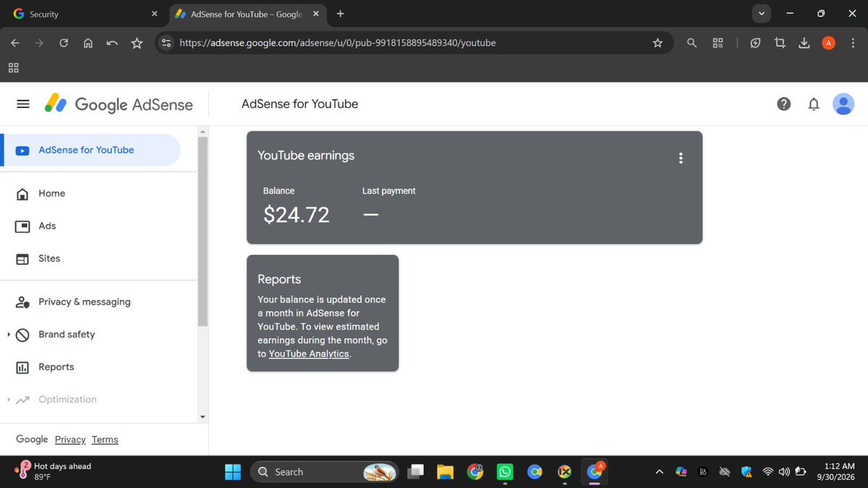Click the Google AdSense logo

(119, 104)
